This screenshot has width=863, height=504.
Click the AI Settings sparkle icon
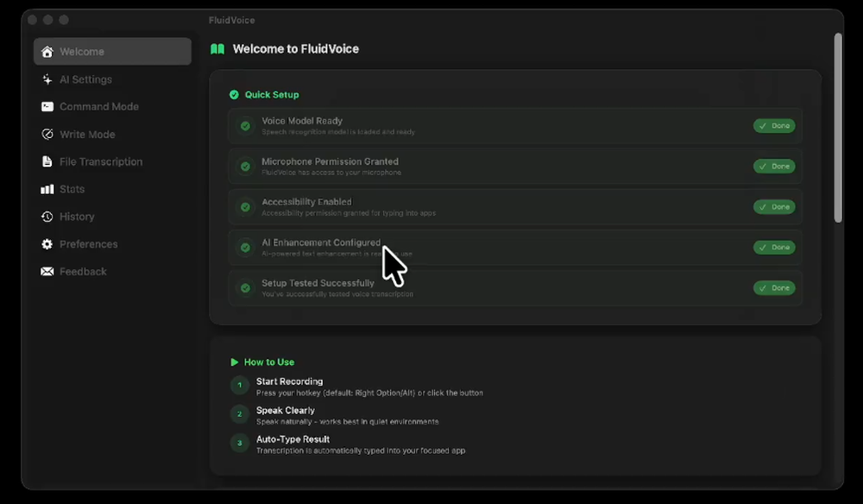[47, 79]
